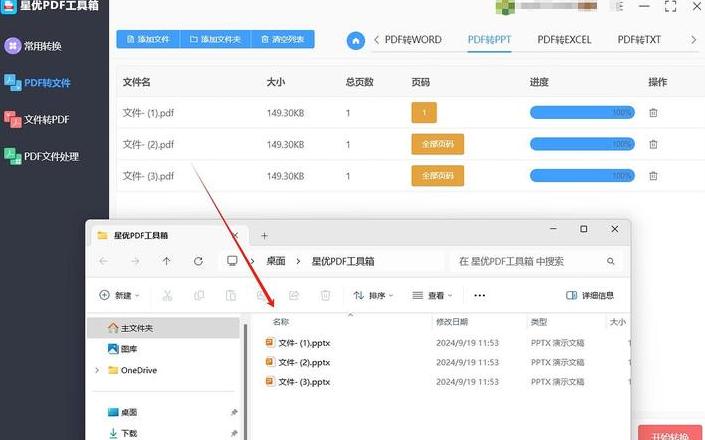Sort by the 类型 column header
Viewport: 705px width, 440px height.
click(x=539, y=322)
